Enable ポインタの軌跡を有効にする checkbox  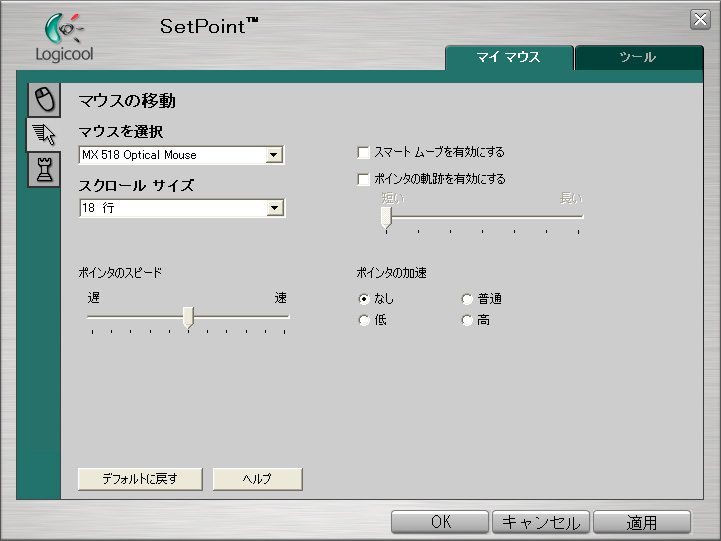point(363,179)
